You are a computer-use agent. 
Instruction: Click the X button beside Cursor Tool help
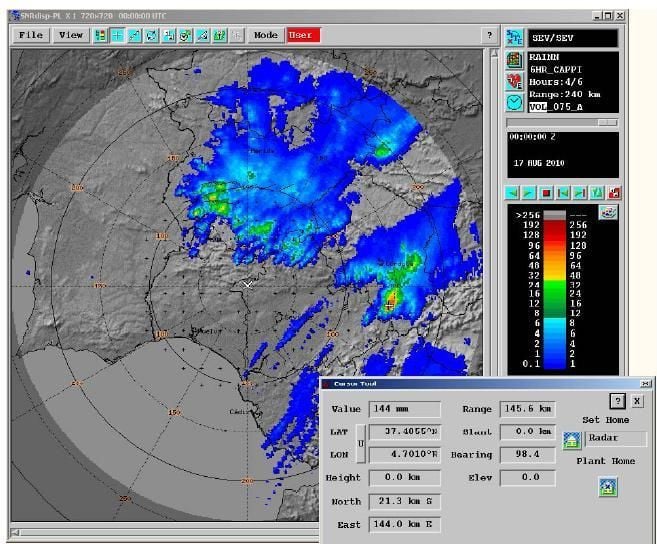tap(637, 401)
